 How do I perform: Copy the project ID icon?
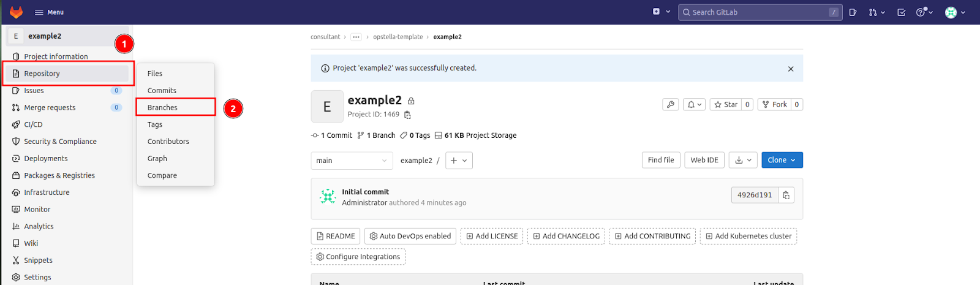[407, 115]
